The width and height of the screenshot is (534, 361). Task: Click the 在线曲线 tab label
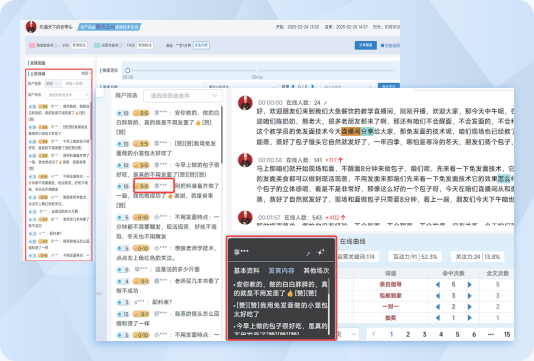coord(352,241)
